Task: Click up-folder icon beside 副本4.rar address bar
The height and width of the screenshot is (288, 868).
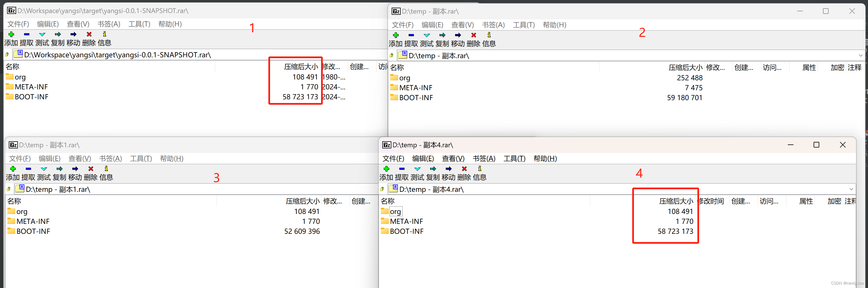Action: point(382,189)
